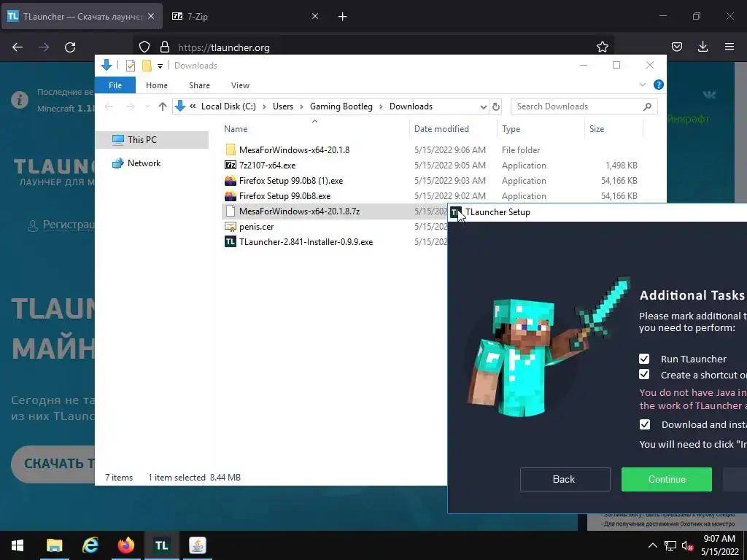Close the 7-Zip browser tab
This screenshot has height=560, width=747.
coord(315,16)
